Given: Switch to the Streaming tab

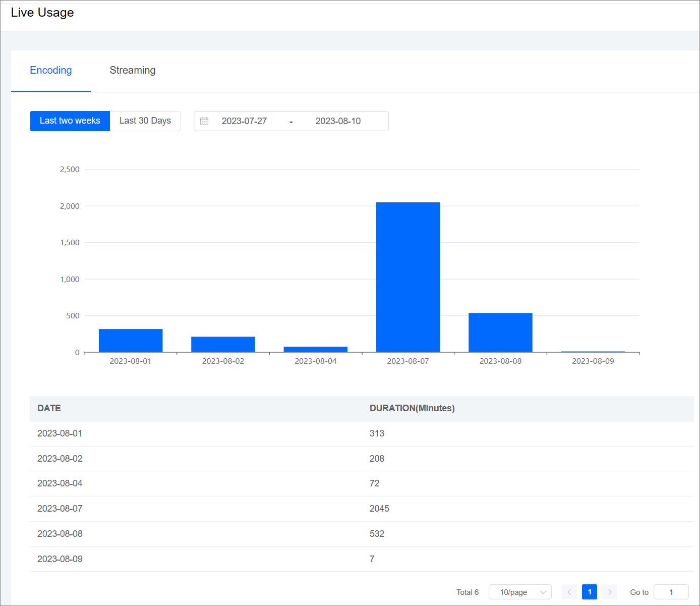Looking at the screenshot, I should pos(133,71).
